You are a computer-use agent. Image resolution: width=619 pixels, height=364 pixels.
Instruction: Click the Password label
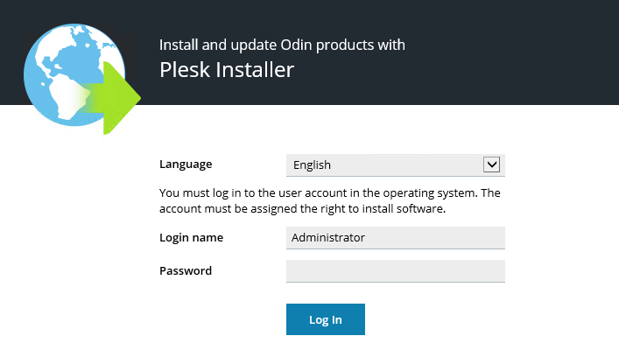point(186,270)
